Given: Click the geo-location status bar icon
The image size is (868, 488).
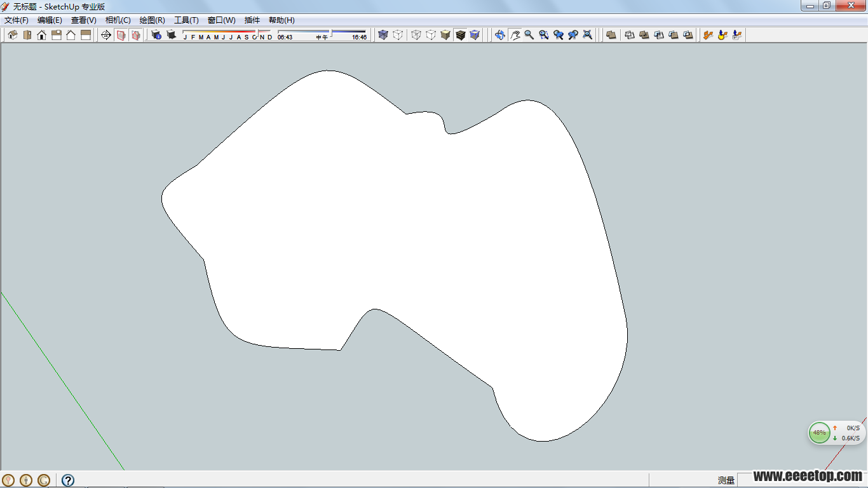Looking at the screenshot, I should (x=8, y=480).
